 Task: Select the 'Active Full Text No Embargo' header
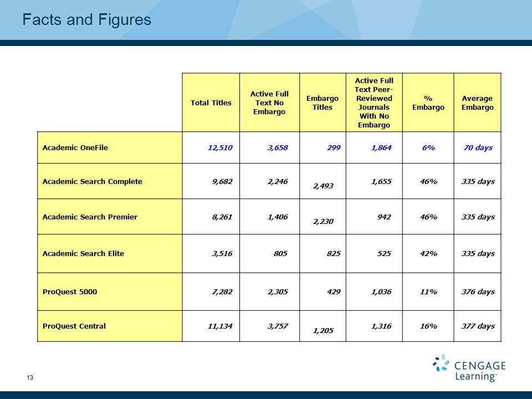[269, 103]
